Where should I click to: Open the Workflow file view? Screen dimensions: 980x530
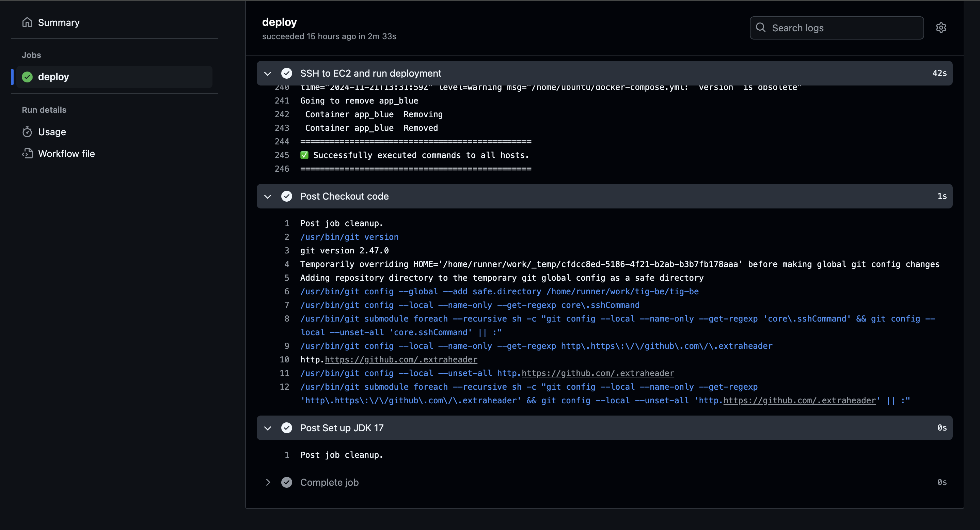click(x=67, y=154)
